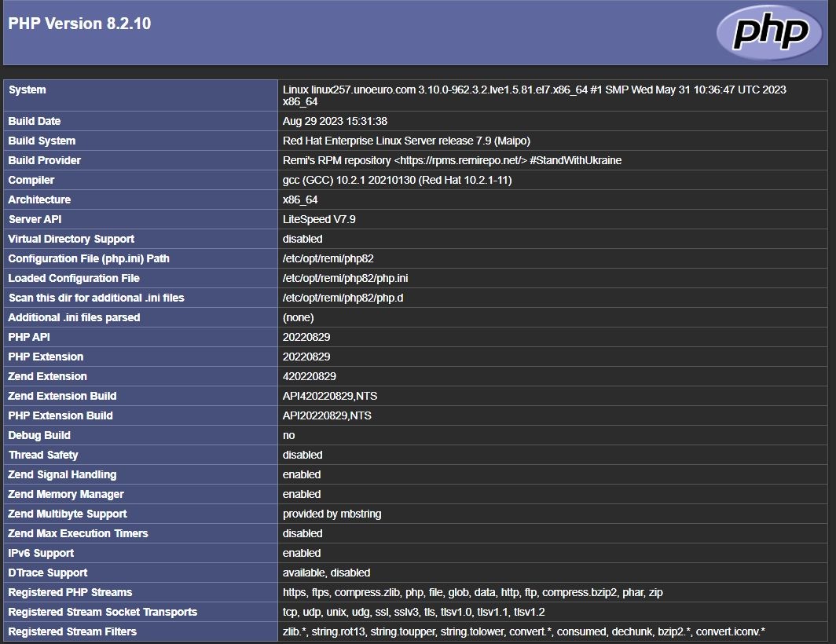This screenshot has width=836, height=644.
Task: Select the Architecture label
Action: coord(39,199)
